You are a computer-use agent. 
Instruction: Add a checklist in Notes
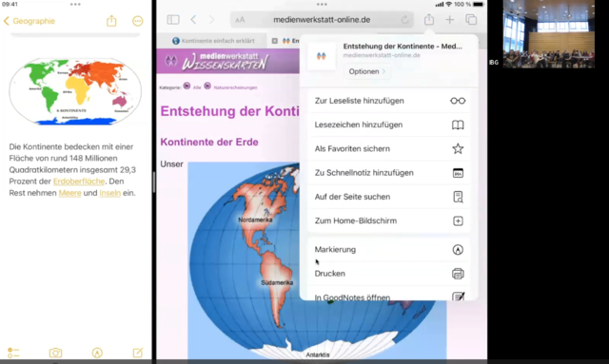13,353
